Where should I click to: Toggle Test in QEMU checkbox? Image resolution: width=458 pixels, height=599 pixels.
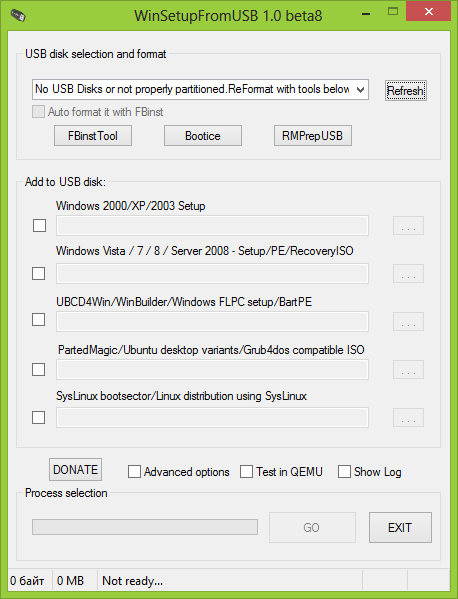pos(246,472)
